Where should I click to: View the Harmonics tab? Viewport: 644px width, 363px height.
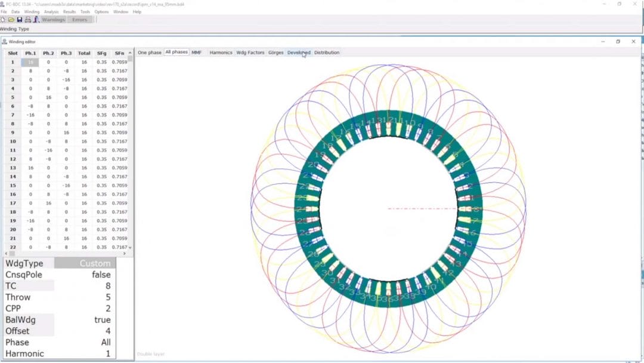(x=221, y=53)
